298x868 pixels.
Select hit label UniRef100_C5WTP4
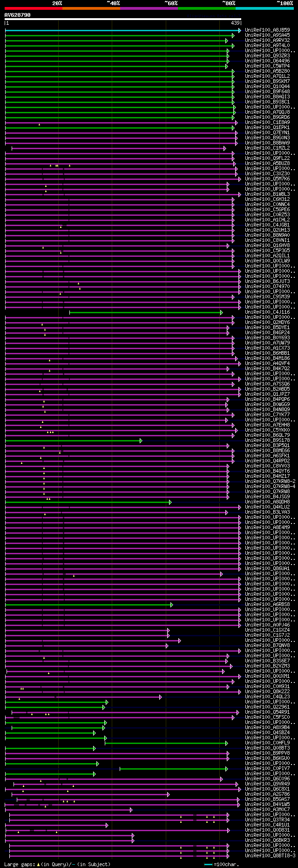pyautogui.click(x=267, y=66)
